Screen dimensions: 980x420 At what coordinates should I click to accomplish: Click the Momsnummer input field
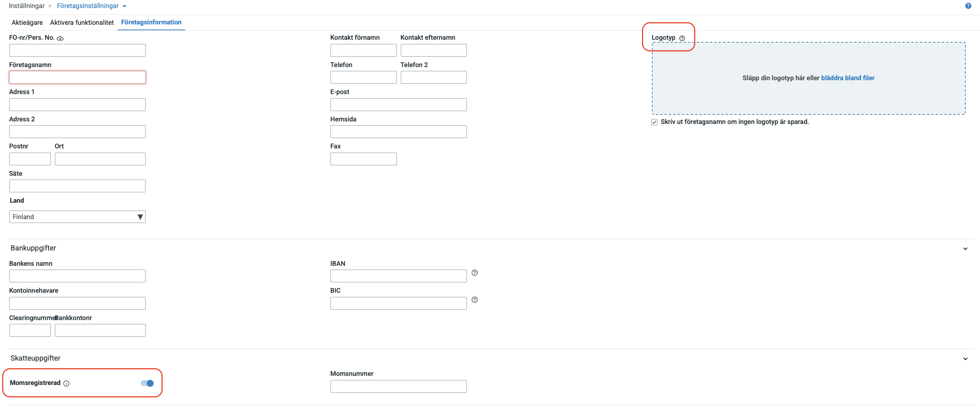(398, 386)
